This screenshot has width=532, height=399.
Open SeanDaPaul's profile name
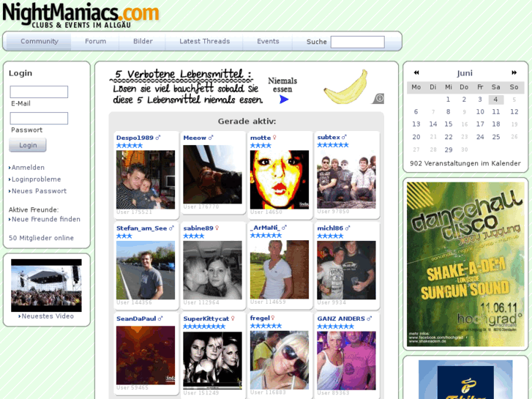(136, 318)
